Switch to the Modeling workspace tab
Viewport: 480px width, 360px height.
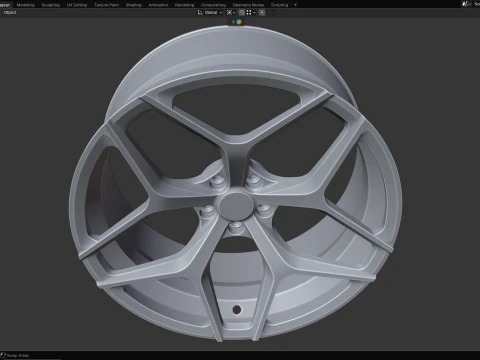click(25, 5)
